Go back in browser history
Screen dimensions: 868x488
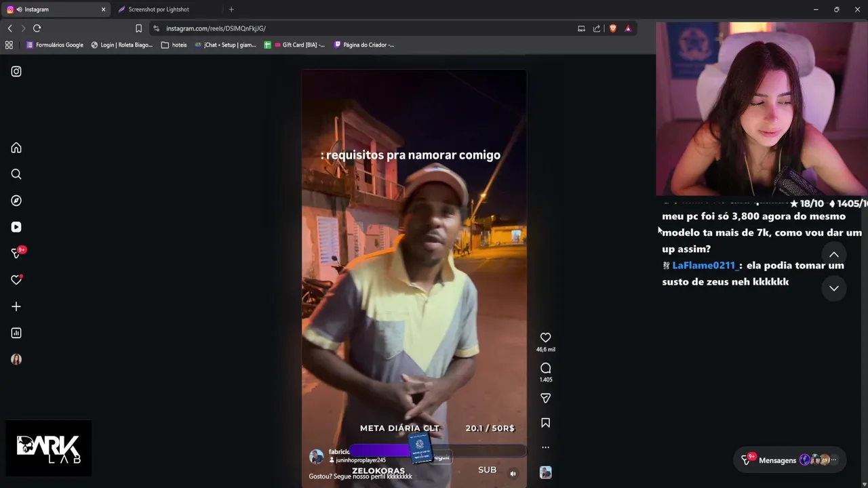click(x=9, y=28)
